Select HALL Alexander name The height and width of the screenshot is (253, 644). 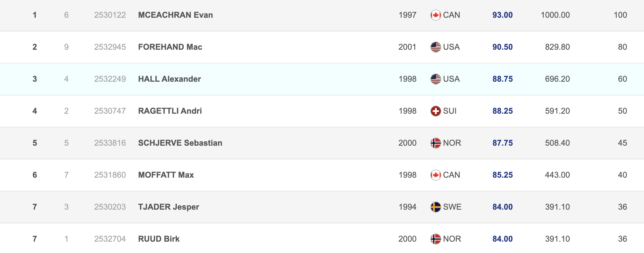[x=170, y=79]
